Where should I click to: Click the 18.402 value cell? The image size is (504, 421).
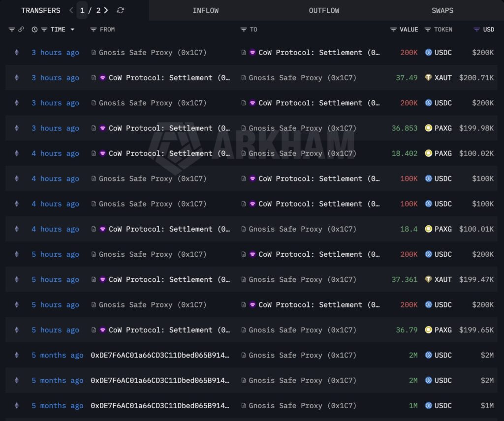click(x=405, y=153)
